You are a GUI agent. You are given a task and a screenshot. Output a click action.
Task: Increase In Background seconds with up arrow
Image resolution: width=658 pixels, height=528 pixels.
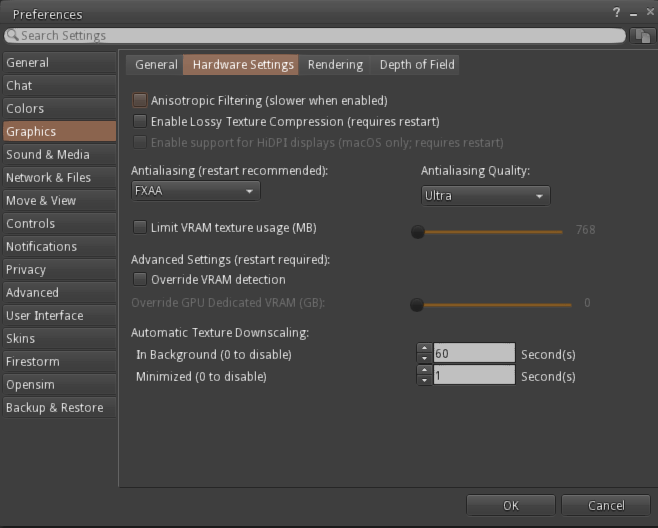click(x=425, y=348)
